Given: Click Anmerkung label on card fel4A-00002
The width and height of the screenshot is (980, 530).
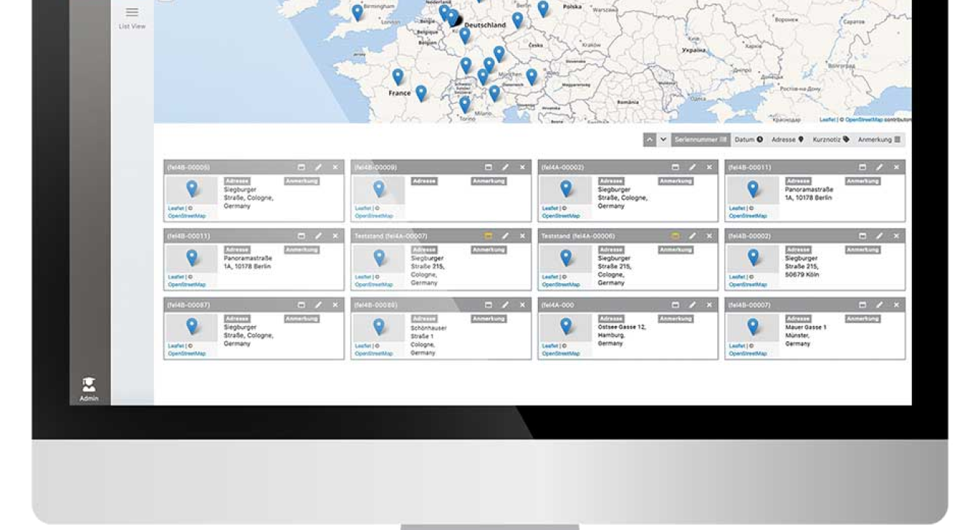Looking at the screenshot, I should click(x=676, y=181).
